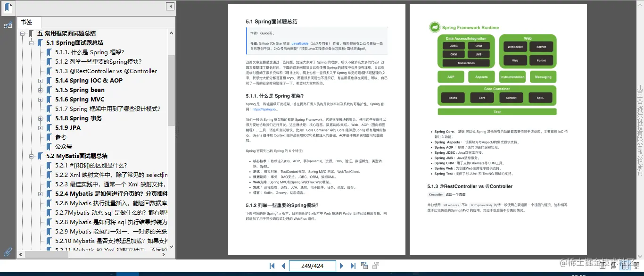Go to the previous page
This screenshot has width=644, height=276.
(283, 266)
